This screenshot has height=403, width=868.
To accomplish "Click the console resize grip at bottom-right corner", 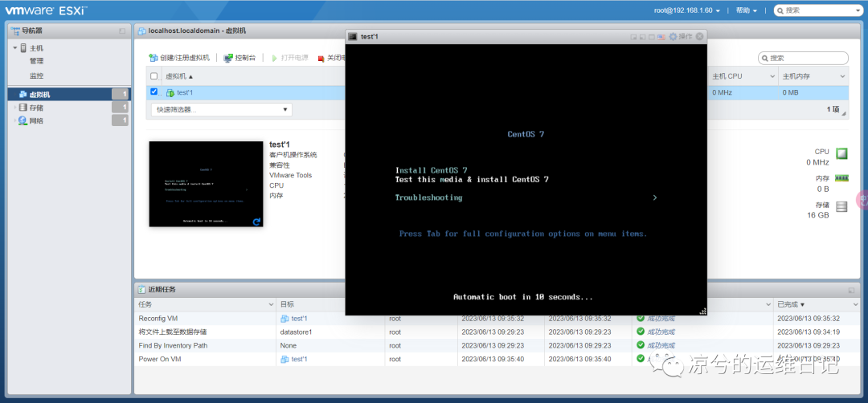I will pos(703,311).
